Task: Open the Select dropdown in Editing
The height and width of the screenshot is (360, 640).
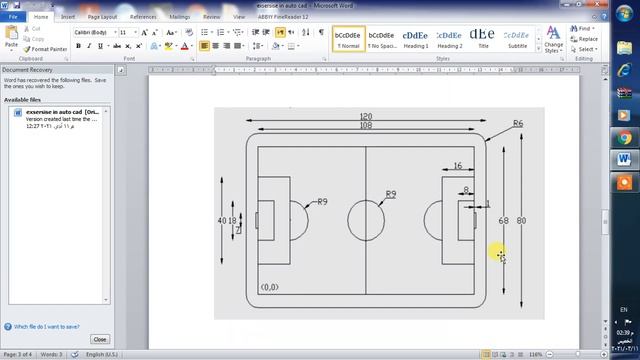Action: 584,49
